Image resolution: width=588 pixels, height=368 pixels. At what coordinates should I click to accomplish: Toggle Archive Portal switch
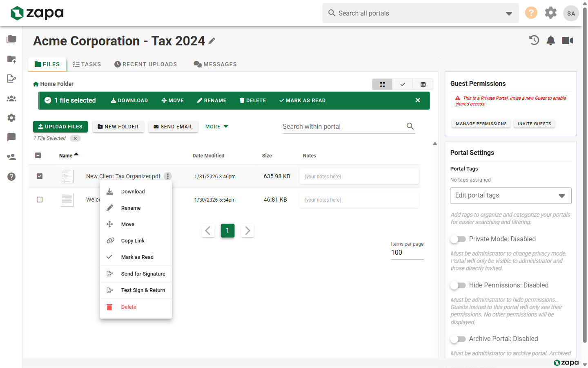coord(458,339)
